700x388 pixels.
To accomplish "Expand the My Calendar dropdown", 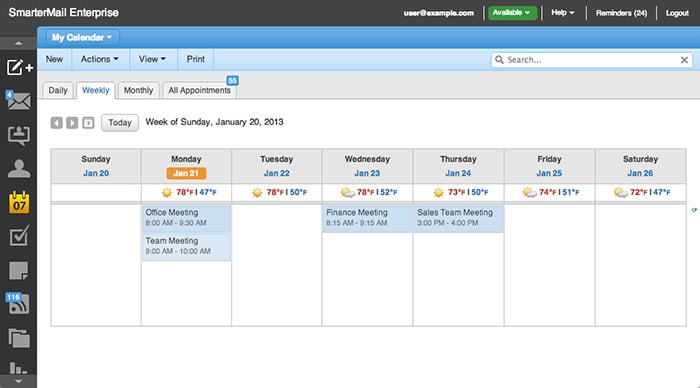I will [x=82, y=38].
